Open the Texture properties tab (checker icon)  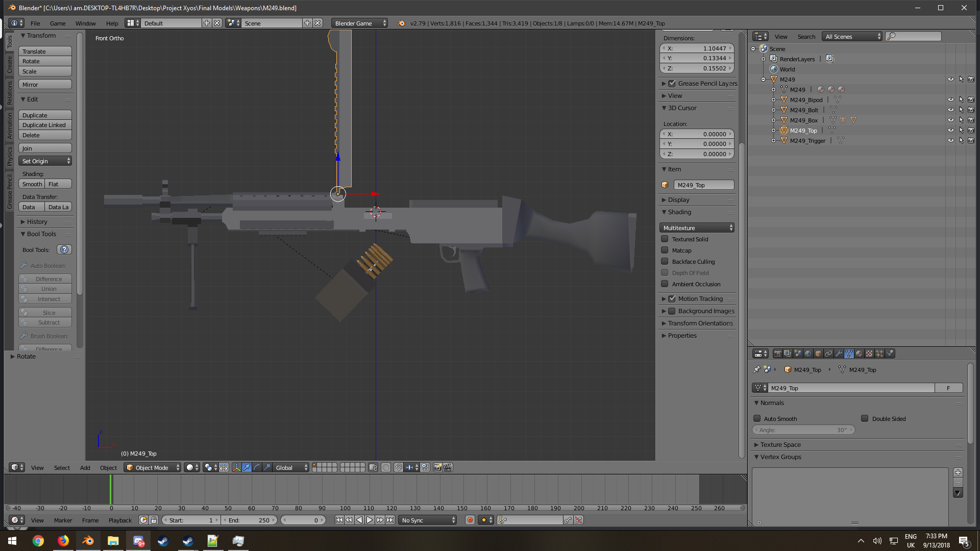(x=869, y=354)
